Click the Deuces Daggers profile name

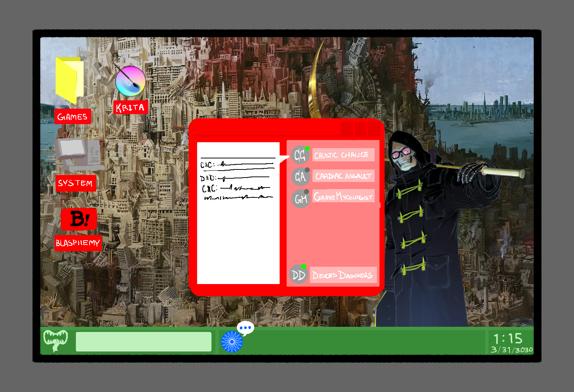343,275
